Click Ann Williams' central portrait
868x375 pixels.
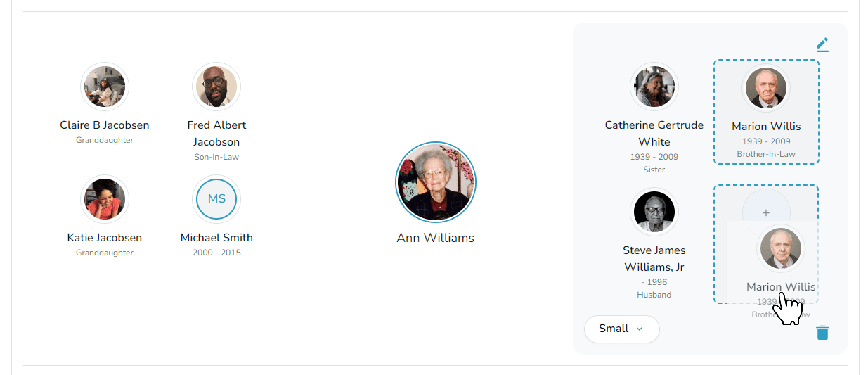click(436, 182)
